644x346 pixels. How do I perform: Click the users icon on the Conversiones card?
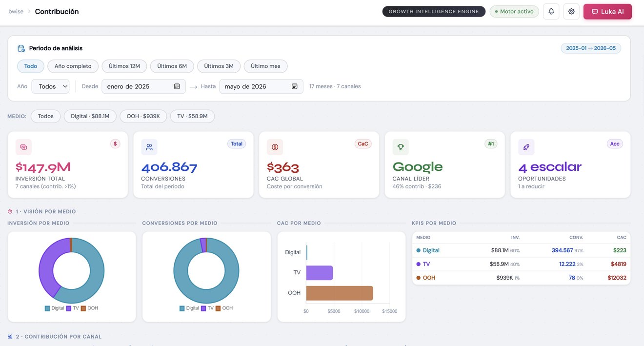149,147
